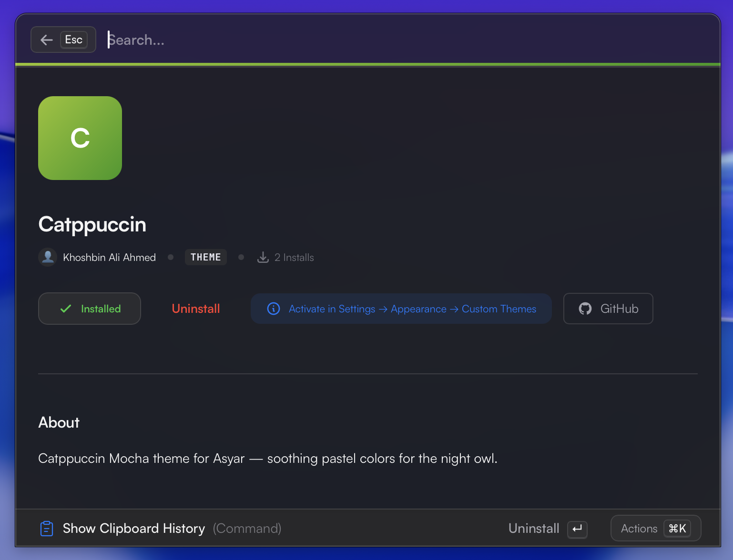Click the back arrow icon

pos(47,40)
